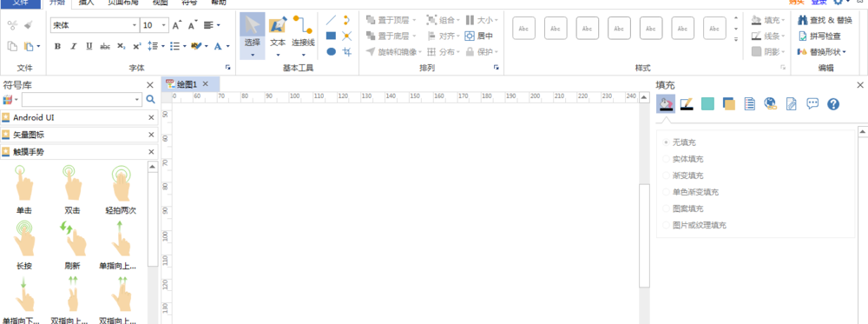Viewport: 868px width, 324px height.
Task: Select the 刷新 gesture symbol
Action: coord(73,244)
